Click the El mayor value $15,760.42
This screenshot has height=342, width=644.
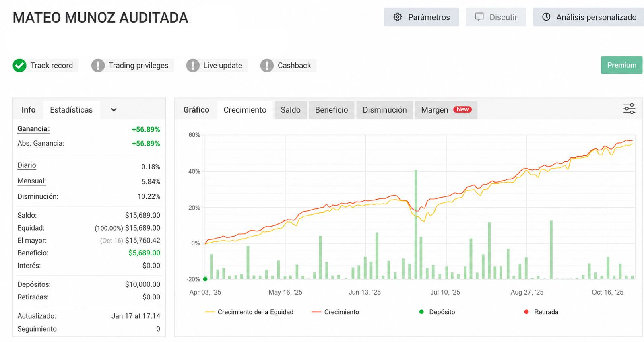click(x=142, y=241)
